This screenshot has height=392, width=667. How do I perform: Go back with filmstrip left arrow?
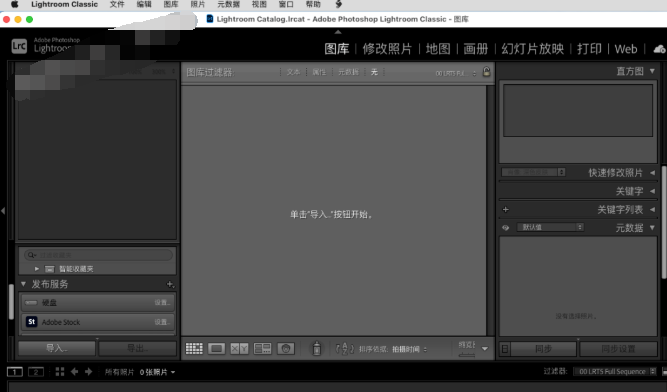pos(74,372)
